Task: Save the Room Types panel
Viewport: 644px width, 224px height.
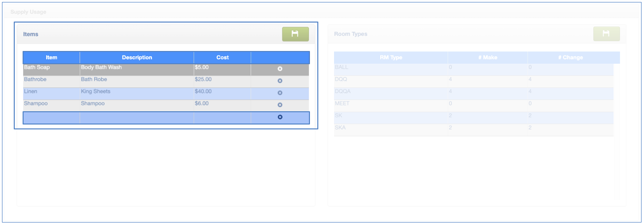Action: coord(606,34)
